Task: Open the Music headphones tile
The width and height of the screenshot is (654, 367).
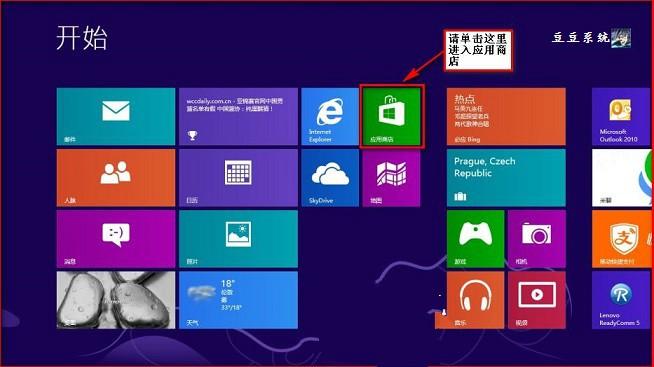Action: pos(475,300)
